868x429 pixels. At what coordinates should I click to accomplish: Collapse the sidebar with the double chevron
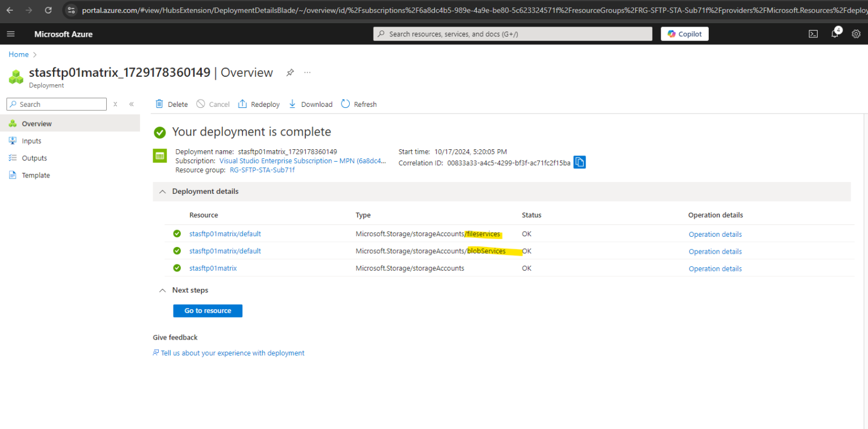tap(131, 104)
